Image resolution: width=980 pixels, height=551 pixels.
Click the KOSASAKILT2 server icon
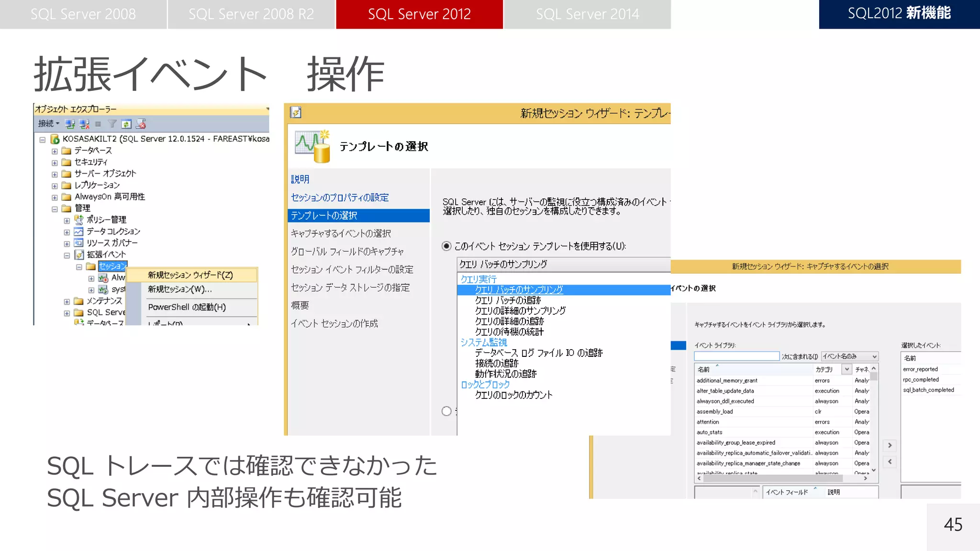click(55, 139)
